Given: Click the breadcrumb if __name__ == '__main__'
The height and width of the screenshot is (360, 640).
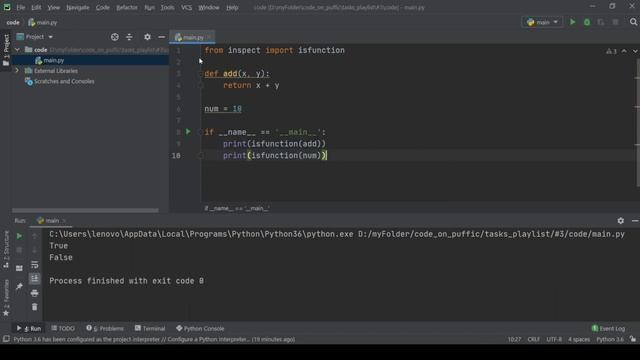Looking at the screenshot, I should pyautogui.click(x=236, y=208).
